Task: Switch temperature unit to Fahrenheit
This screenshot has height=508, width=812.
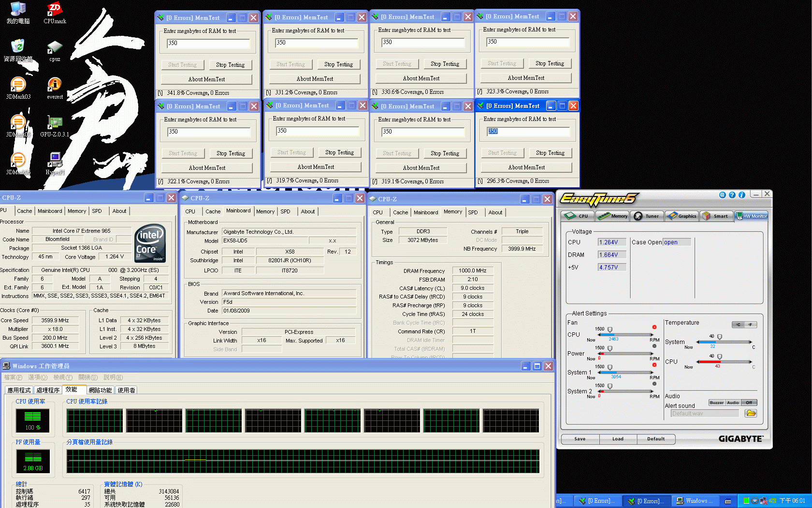Action: (750, 325)
